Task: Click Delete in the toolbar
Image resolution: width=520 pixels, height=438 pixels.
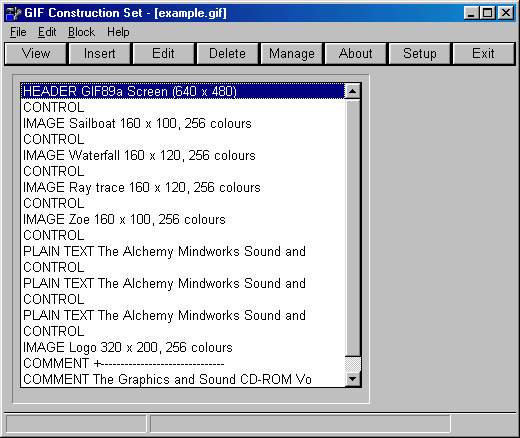Action: click(x=227, y=53)
